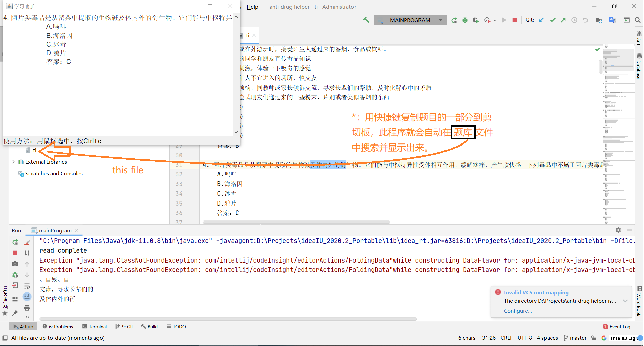Close the ti editor tab
Screen dimensions: 644x346
coord(254,35)
